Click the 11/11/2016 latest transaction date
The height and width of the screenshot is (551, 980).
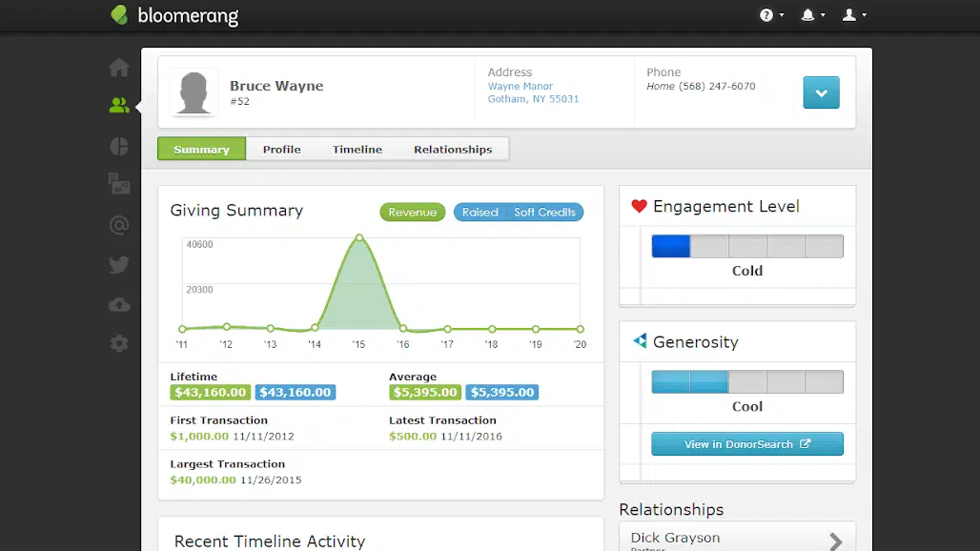[x=471, y=436]
